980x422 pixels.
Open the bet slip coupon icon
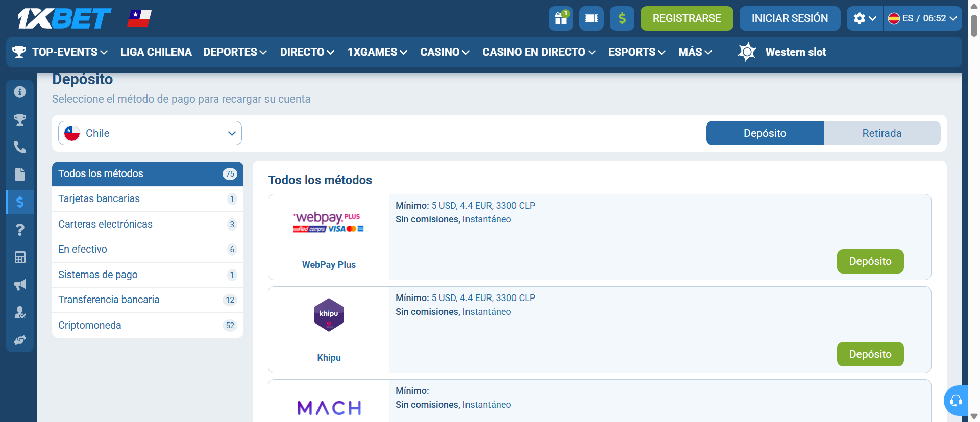[591, 18]
